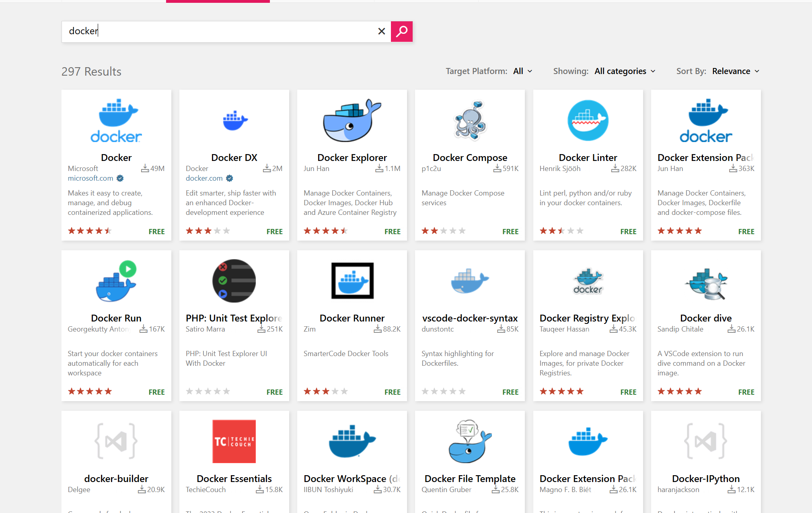
Task: Click the Docker Registry Explorer icon
Action: [588, 281]
